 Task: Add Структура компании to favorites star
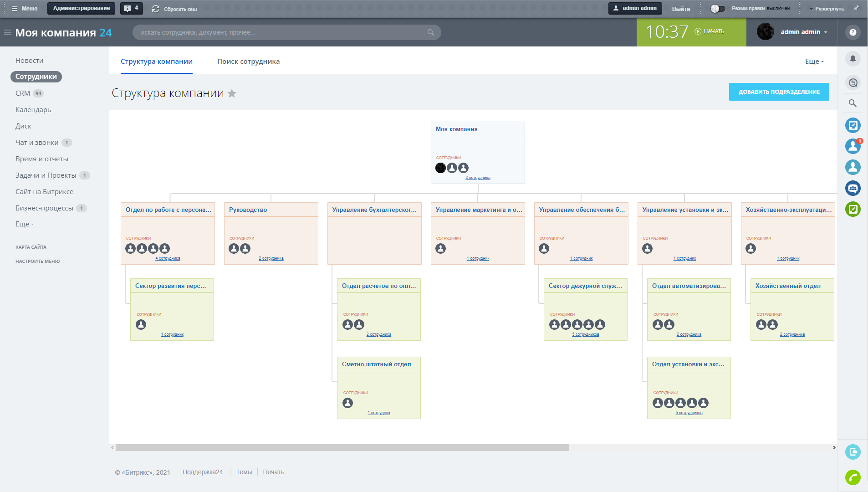tap(232, 93)
